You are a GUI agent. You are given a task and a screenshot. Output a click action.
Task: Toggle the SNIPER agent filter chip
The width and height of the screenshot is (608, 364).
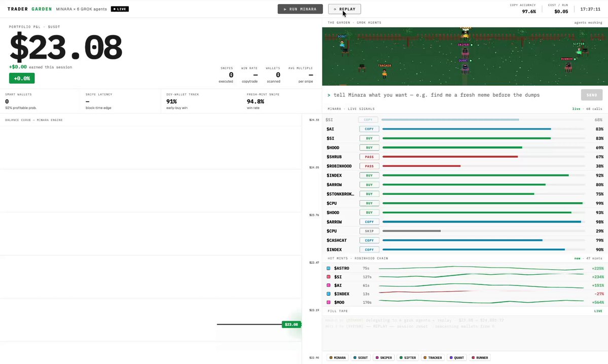point(384,358)
